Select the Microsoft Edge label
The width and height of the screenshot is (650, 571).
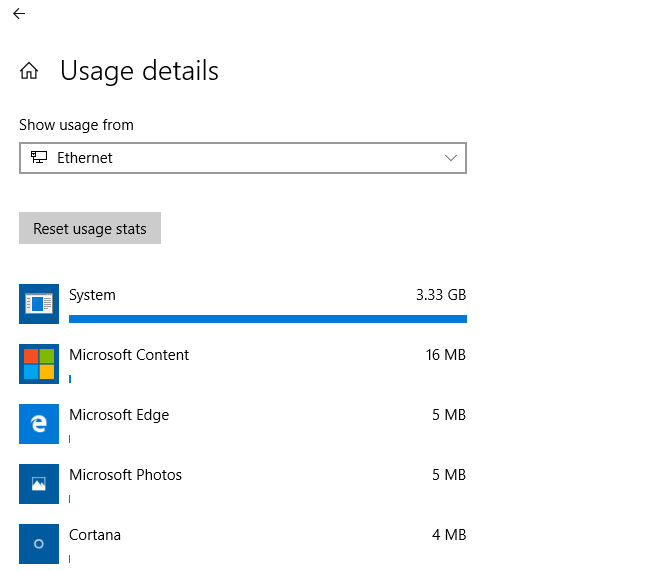119,415
